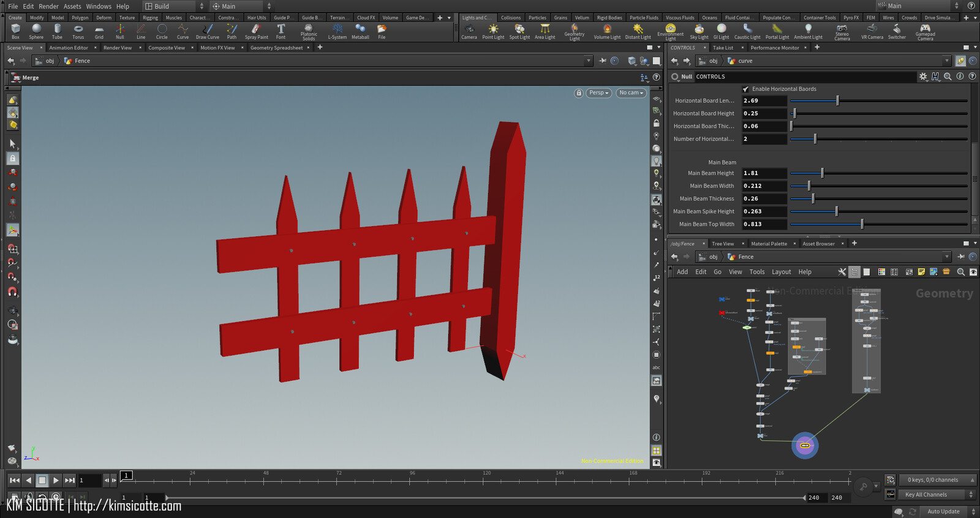The image size is (980, 518).
Task: Open the network editor Layout menu
Action: tap(781, 272)
